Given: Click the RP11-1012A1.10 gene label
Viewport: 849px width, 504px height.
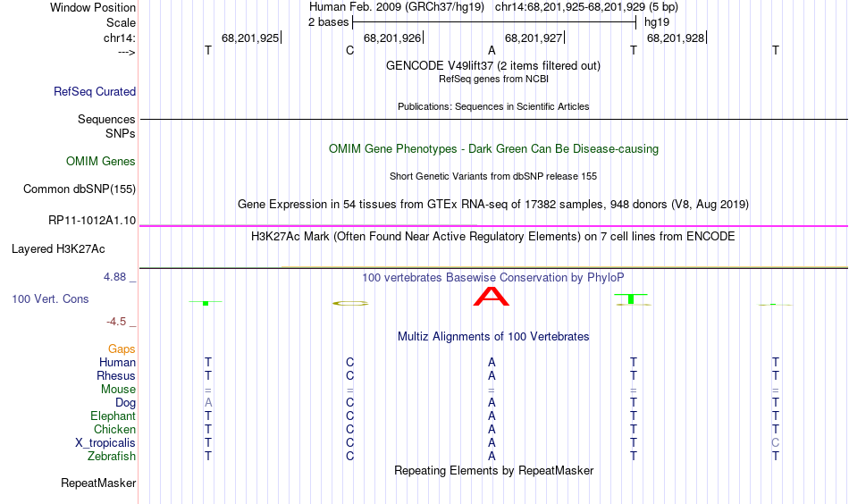Looking at the screenshot, I should coord(92,221).
